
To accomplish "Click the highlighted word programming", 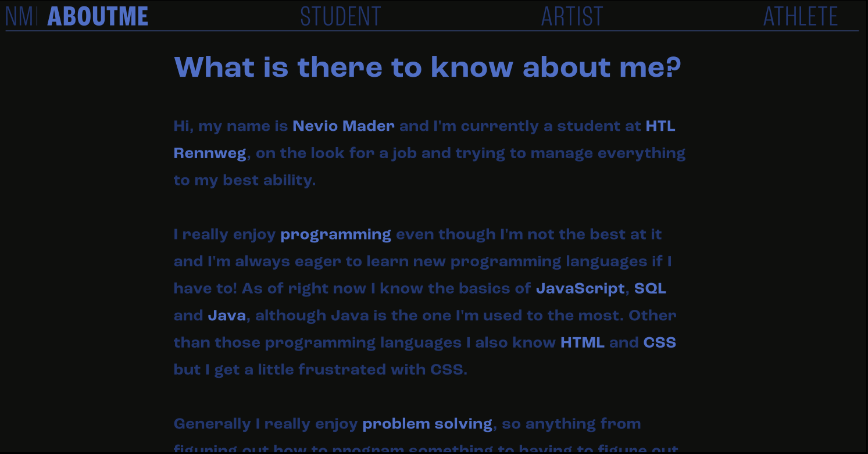I will 335,235.
